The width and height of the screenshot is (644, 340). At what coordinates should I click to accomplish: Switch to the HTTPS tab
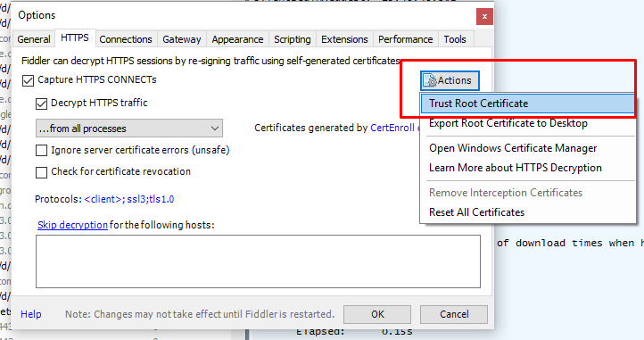[75, 38]
